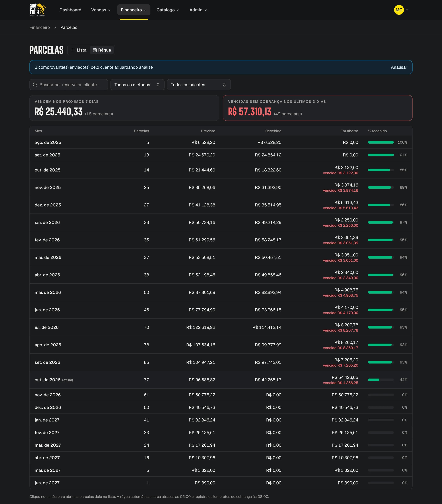
Task: Open the Vendas menu
Action: pos(101,10)
